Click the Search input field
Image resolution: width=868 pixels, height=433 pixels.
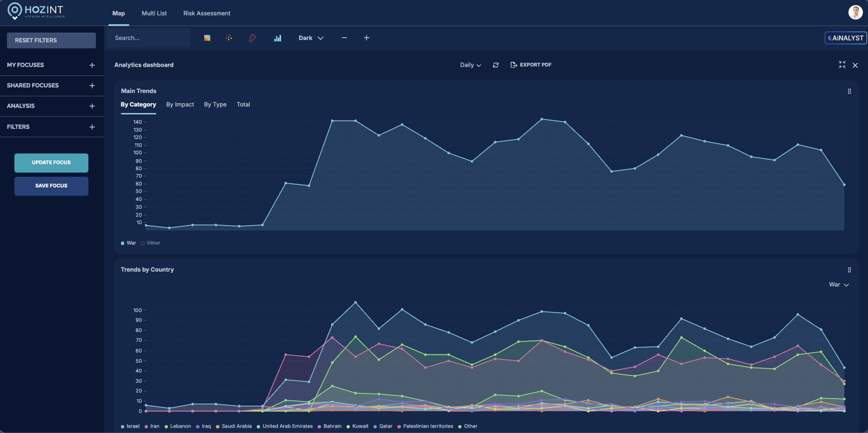[x=149, y=38]
